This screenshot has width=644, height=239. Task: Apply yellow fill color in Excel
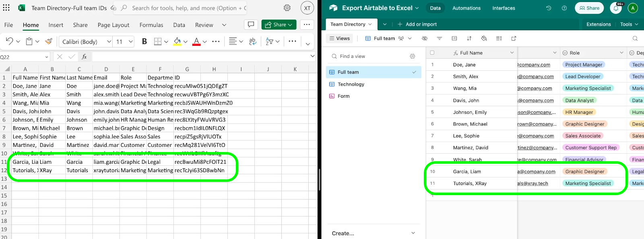(177, 41)
